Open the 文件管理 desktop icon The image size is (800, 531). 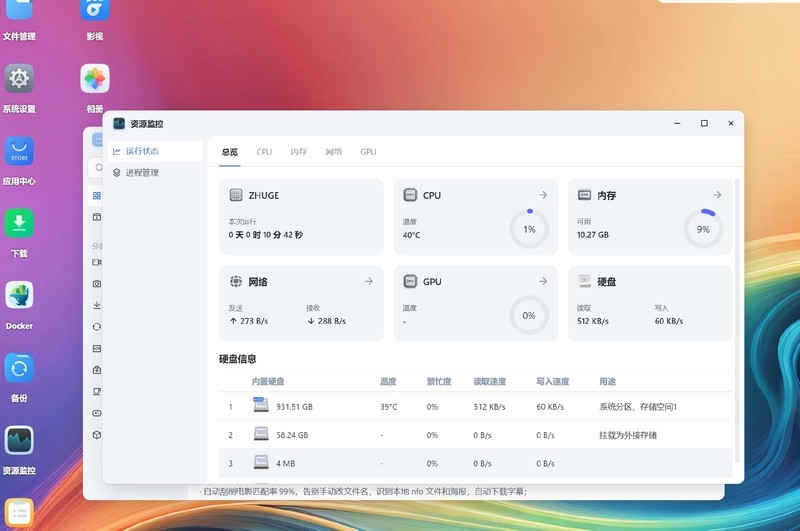19,9
